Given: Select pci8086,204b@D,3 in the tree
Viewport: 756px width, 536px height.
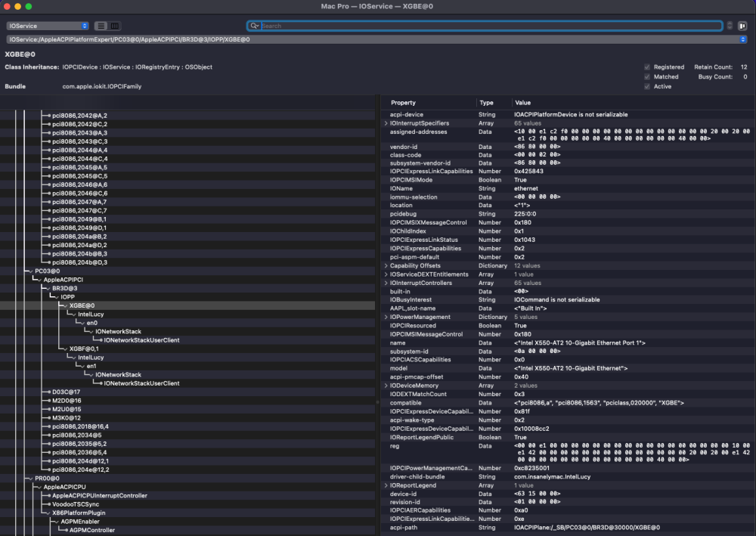Looking at the screenshot, I should click(79, 262).
